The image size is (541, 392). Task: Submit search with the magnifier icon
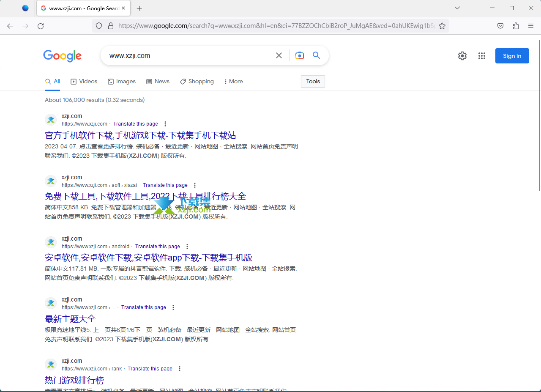(316, 55)
